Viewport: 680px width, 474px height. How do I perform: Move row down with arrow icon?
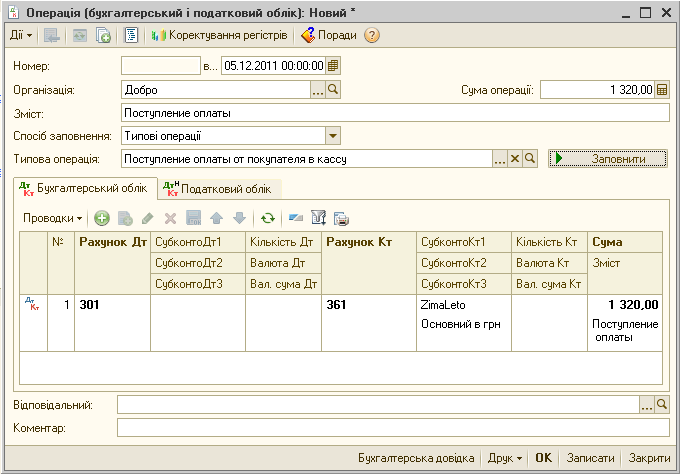pos(239,218)
